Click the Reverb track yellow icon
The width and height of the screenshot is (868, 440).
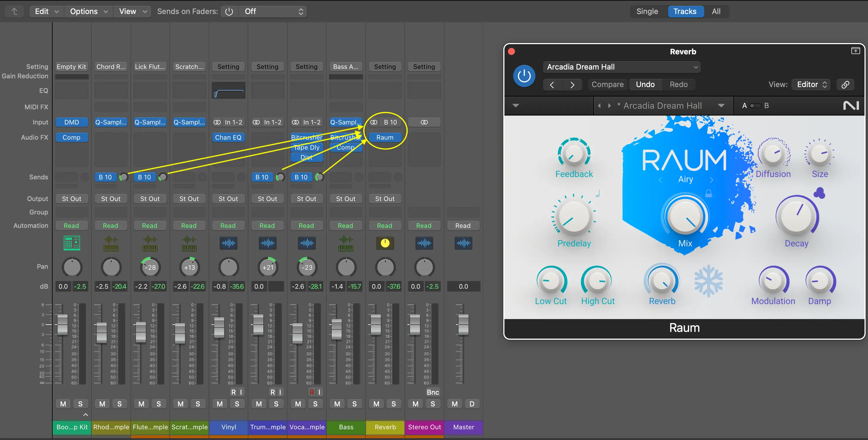(x=385, y=243)
